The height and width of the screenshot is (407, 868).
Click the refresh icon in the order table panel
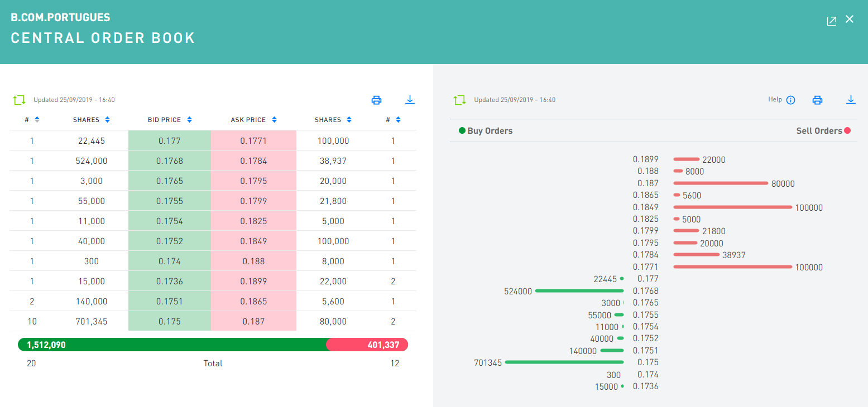point(20,100)
